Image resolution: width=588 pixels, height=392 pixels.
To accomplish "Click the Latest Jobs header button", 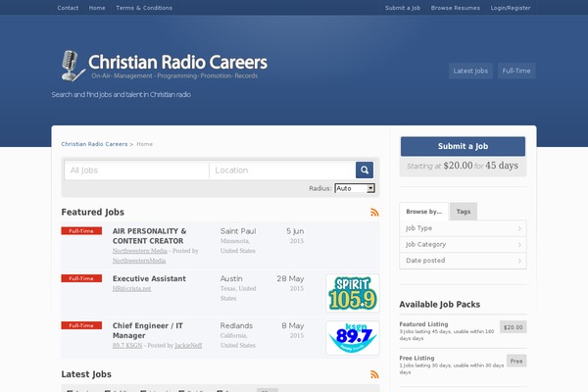I will (x=470, y=71).
